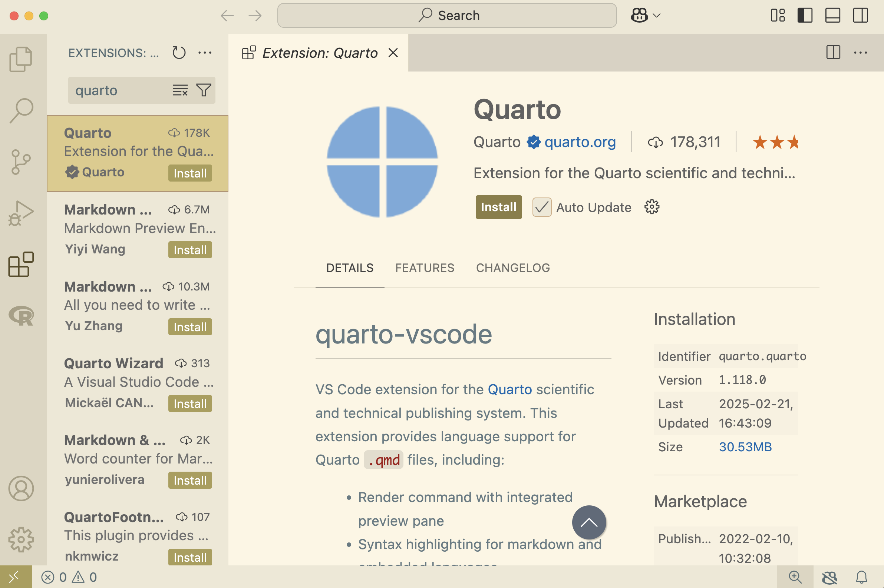The width and height of the screenshot is (884, 588).
Task: Open notifications bell in status bar
Action: (x=862, y=577)
